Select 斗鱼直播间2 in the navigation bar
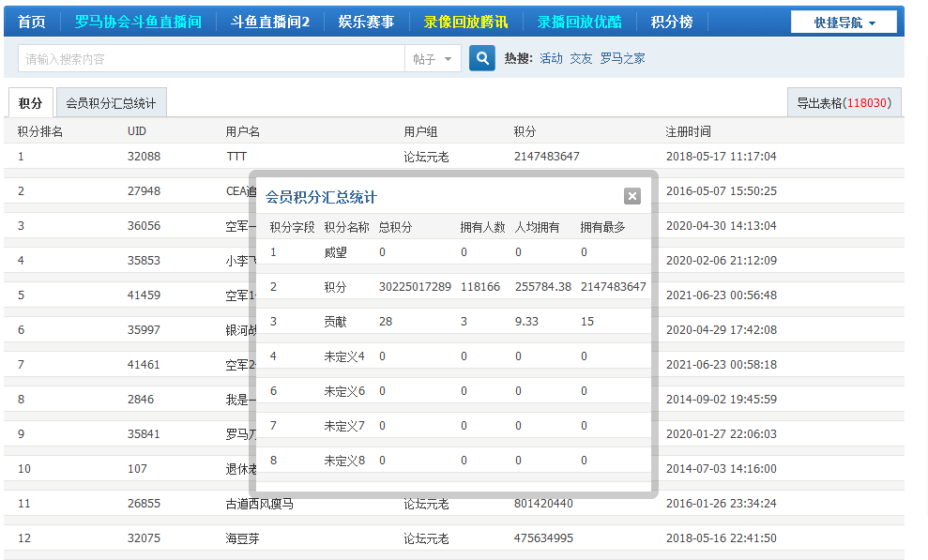928x560 pixels. pyautogui.click(x=269, y=22)
